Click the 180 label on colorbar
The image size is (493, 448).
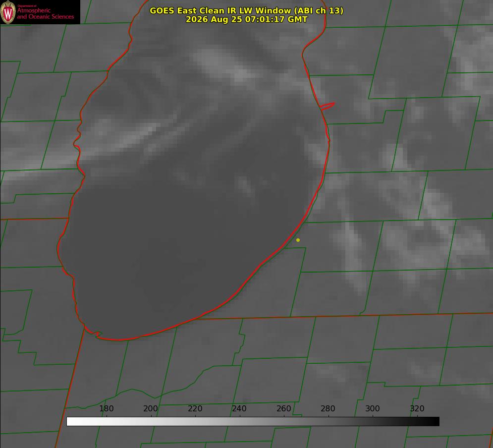tap(106, 408)
